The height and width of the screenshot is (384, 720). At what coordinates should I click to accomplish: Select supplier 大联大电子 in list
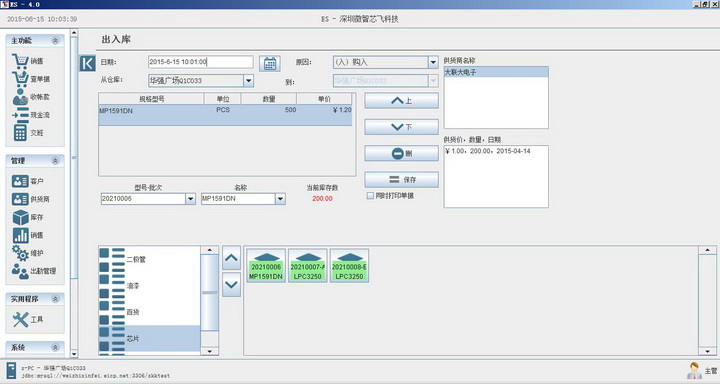click(496, 72)
